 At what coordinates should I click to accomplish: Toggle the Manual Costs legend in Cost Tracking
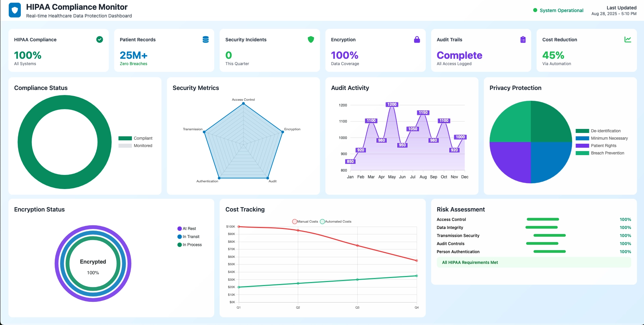pos(305,222)
